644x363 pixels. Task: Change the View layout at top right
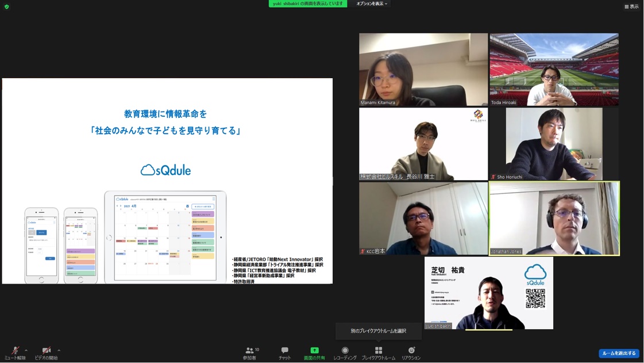[x=632, y=6]
